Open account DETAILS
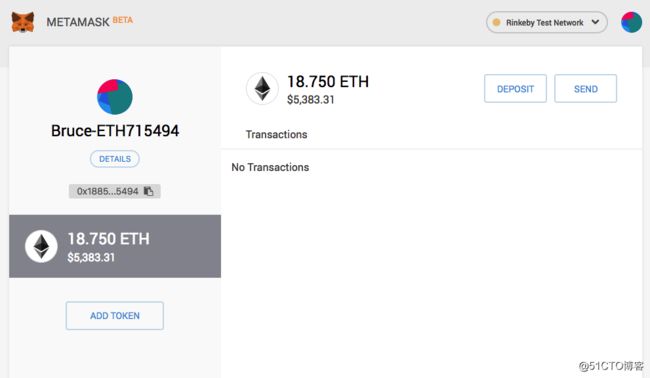 pyautogui.click(x=115, y=159)
